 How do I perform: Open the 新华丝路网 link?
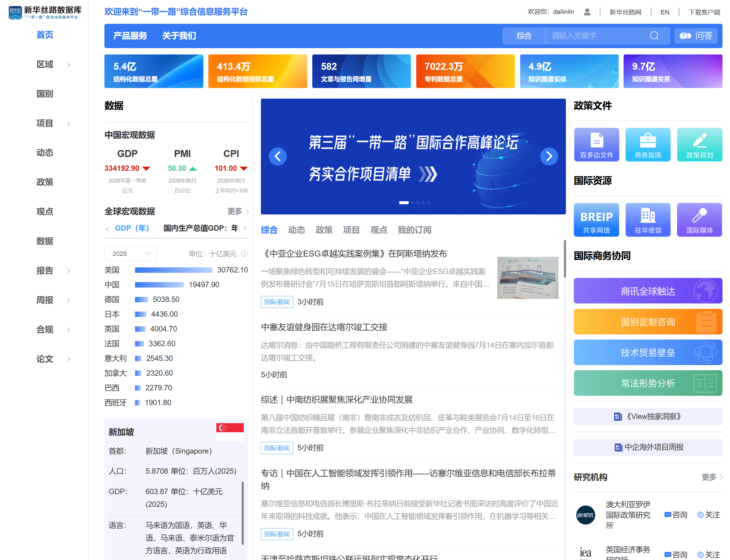[625, 12]
